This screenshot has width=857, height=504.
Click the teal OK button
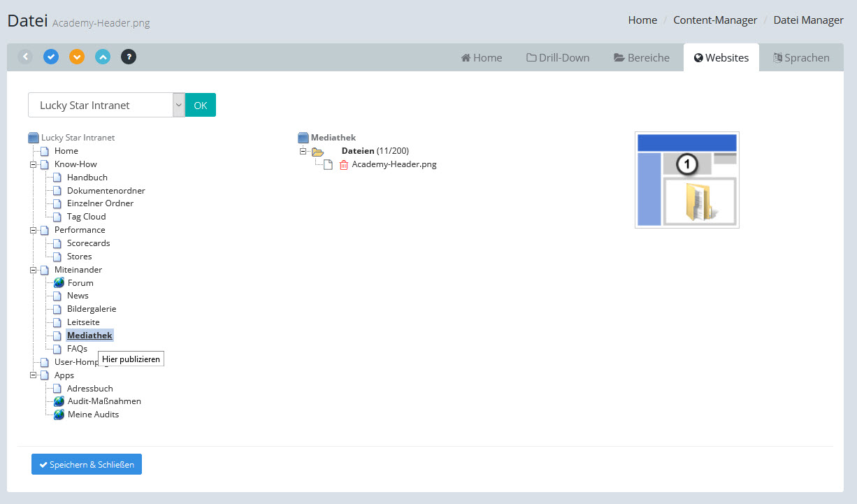201,105
